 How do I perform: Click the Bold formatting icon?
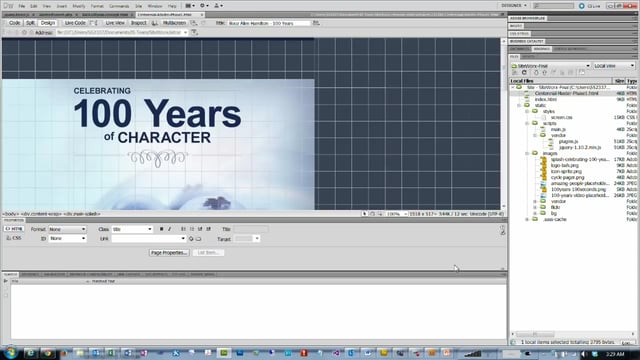(161, 229)
